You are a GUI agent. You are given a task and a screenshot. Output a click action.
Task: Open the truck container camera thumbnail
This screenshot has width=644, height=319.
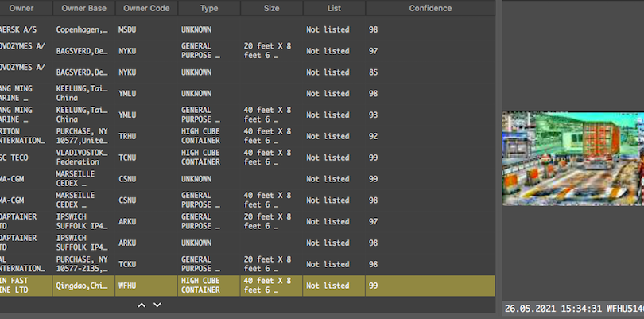pos(573,158)
